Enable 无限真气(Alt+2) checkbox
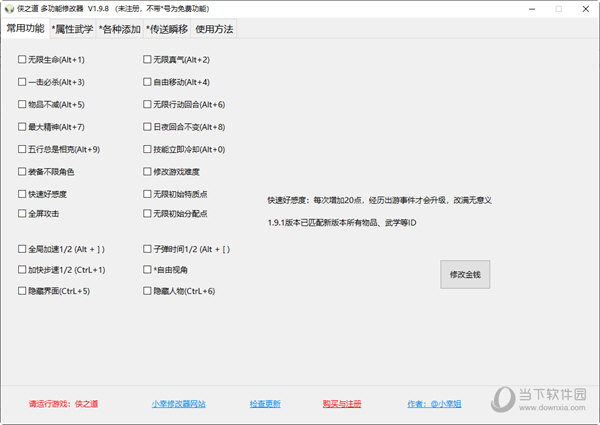 [147, 59]
